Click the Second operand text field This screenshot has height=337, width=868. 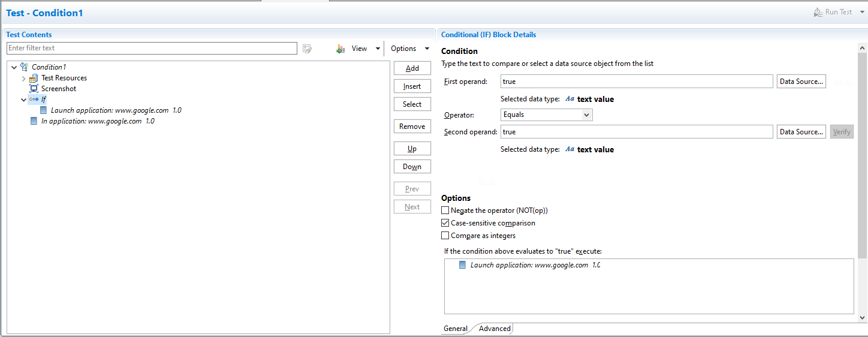tap(637, 132)
